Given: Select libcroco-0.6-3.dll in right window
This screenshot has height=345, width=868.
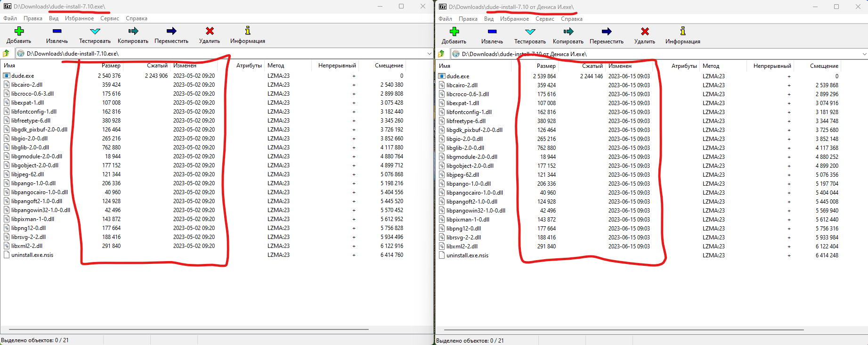Looking at the screenshot, I should [468, 94].
